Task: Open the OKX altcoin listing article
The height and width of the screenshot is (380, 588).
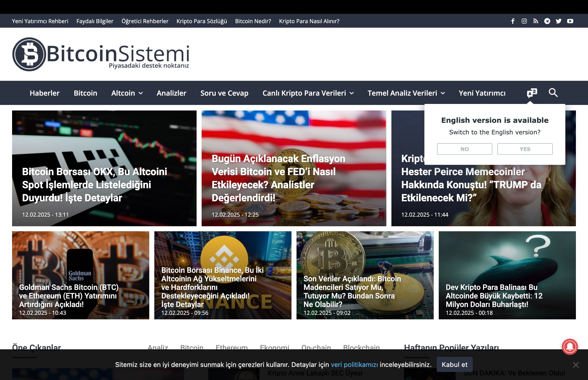Action: point(104,168)
